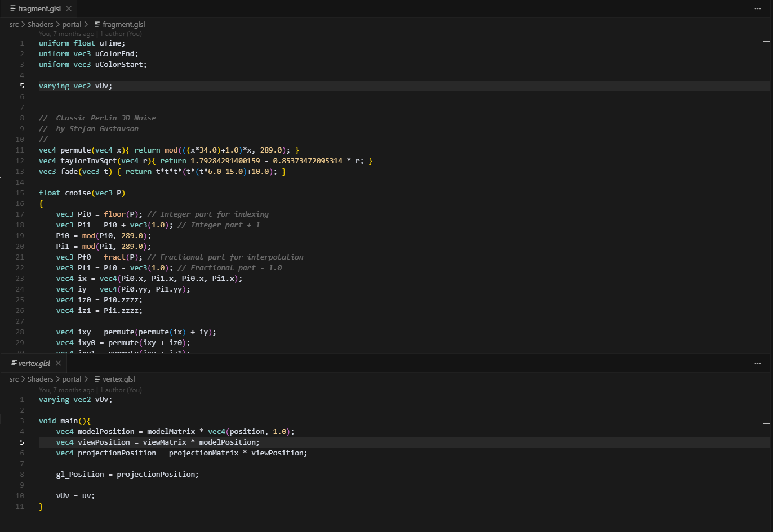Click 'uTime' in uniform float declaration
Screen dimensions: 773x532
[x=110, y=43]
